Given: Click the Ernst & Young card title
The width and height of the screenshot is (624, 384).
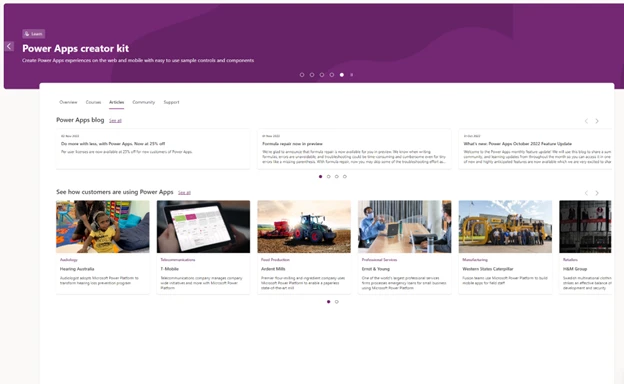Looking at the screenshot, I should click(376, 269).
